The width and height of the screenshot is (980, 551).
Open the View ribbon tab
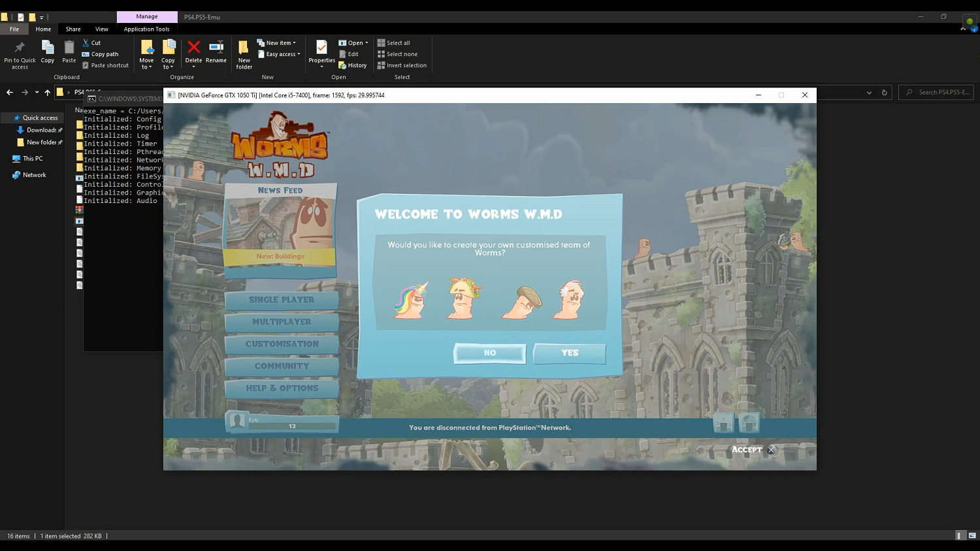[x=102, y=29]
